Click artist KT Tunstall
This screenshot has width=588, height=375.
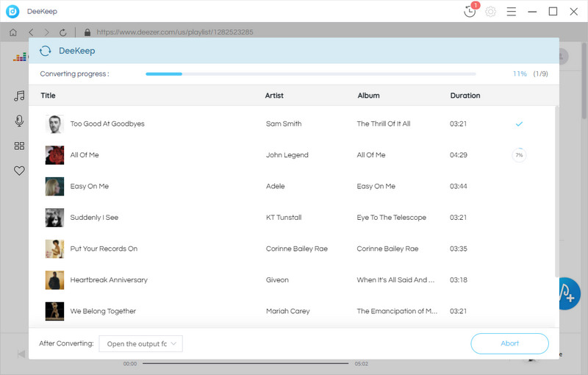point(284,218)
